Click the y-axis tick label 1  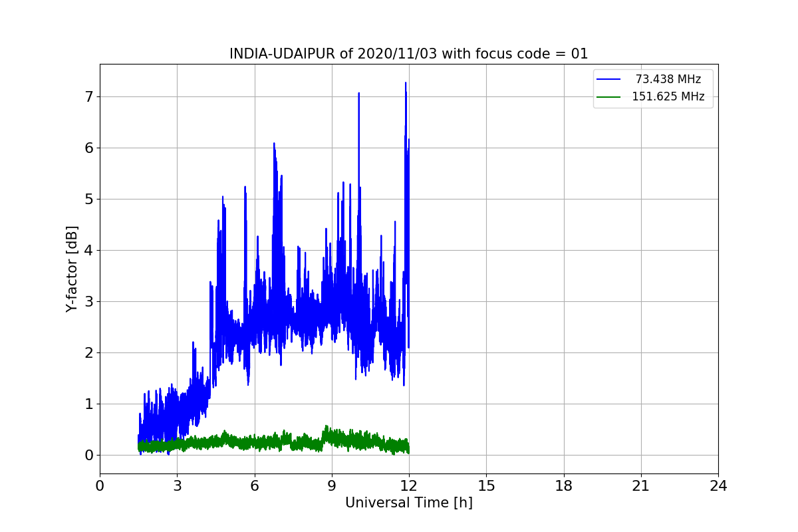[x=89, y=404]
